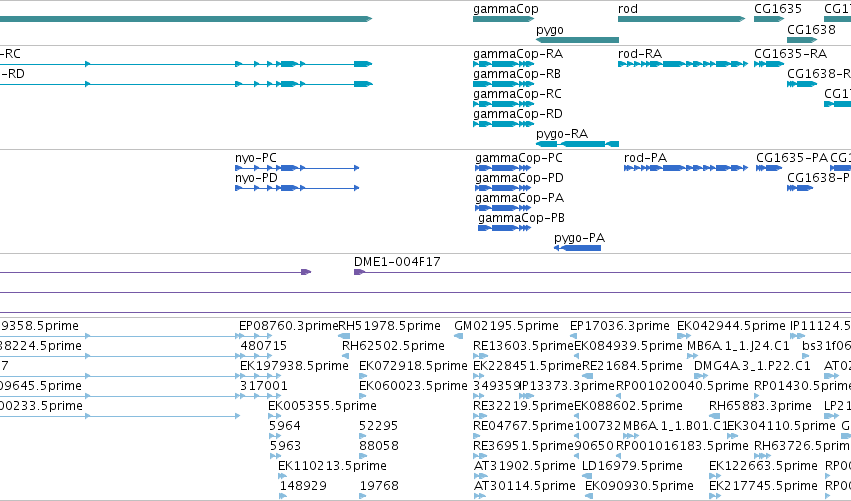Open the gammaCop-PB CDS
The width and height of the screenshot is (851, 501).
[504, 228]
